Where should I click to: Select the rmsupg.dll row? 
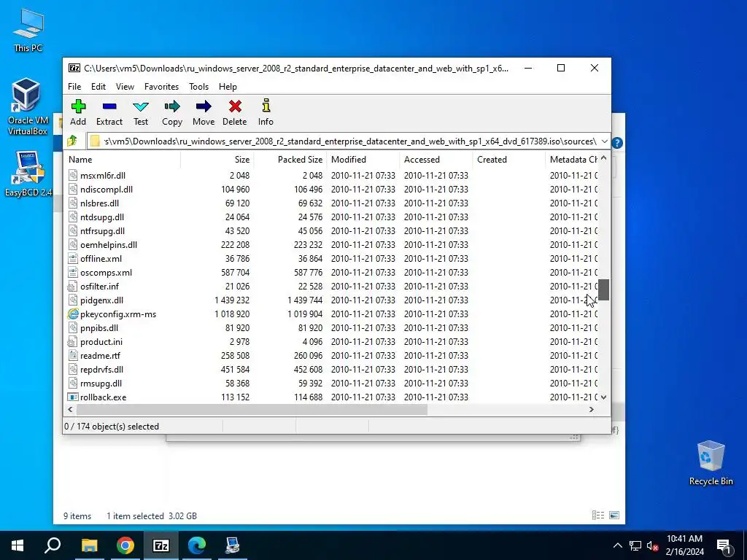[331, 383]
